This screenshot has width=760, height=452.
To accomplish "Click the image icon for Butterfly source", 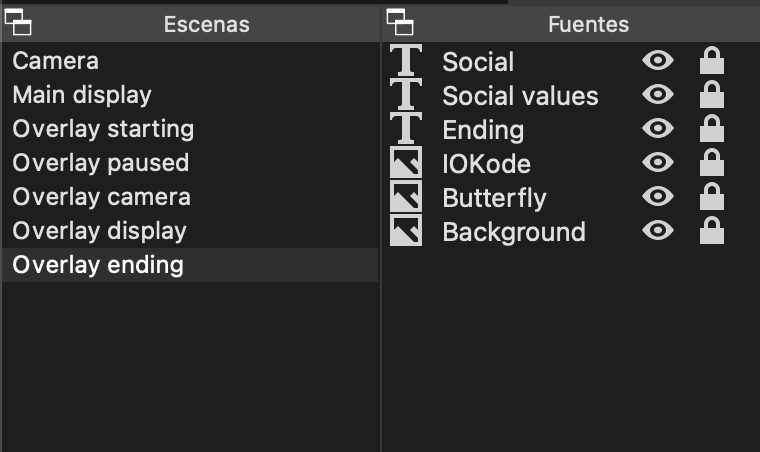I will coord(405,197).
